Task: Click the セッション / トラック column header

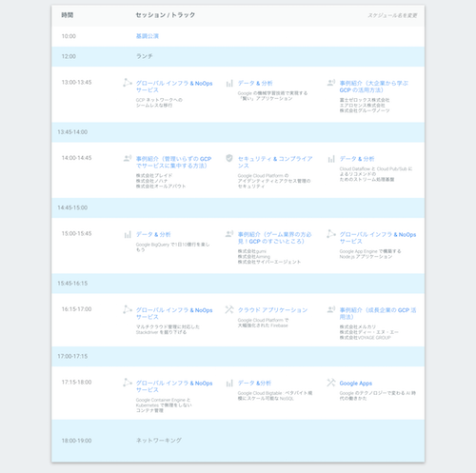Action: click(166, 15)
